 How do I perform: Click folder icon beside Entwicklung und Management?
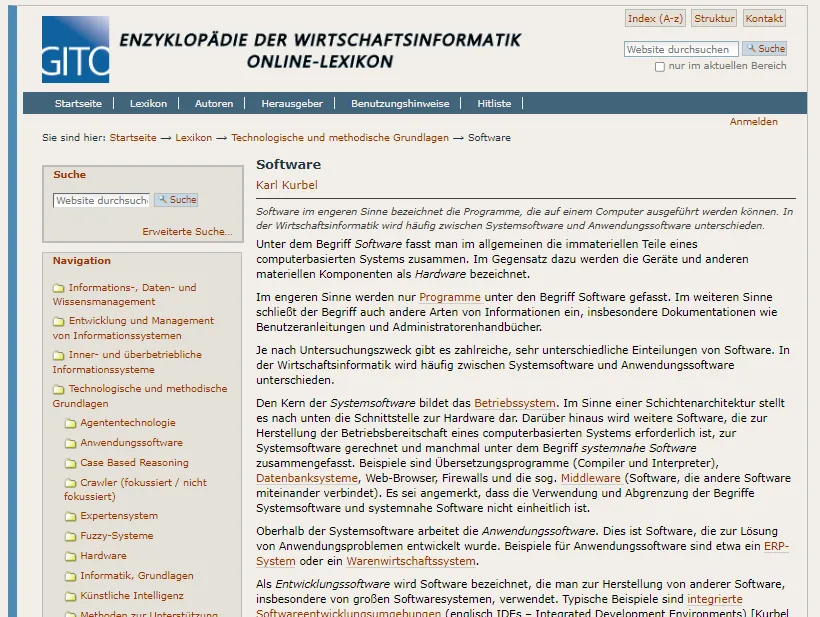coord(59,321)
